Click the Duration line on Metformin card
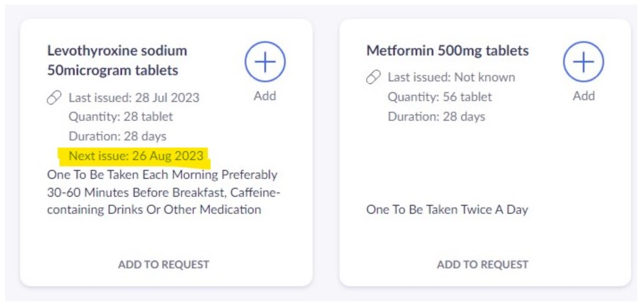Viewport: 644px width, 305px height. coord(436,117)
